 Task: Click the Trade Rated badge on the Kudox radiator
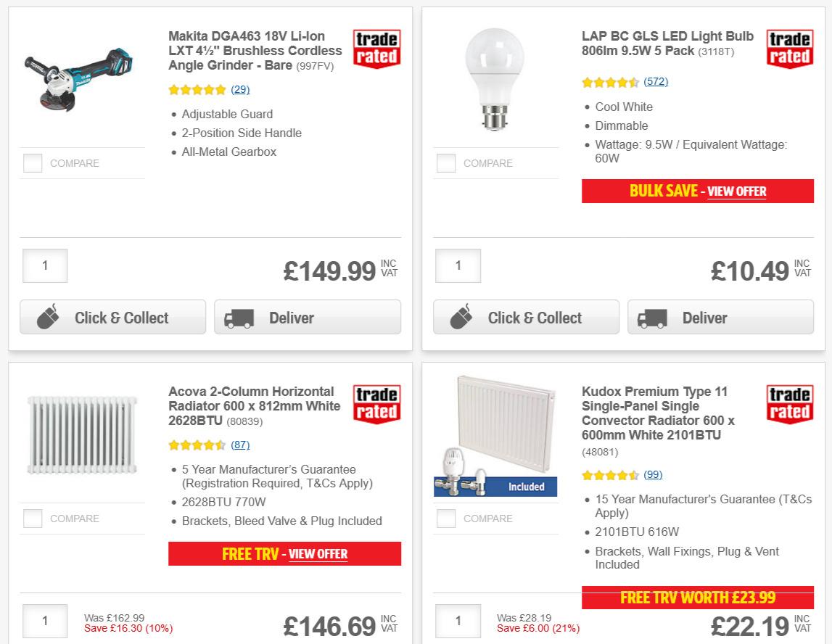click(x=789, y=405)
